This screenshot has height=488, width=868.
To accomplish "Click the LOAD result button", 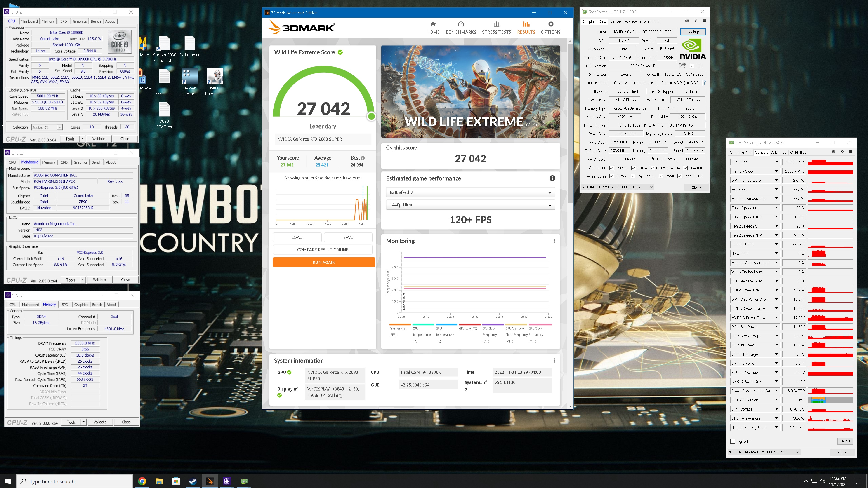I will pyautogui.click(x=297, y=237).
